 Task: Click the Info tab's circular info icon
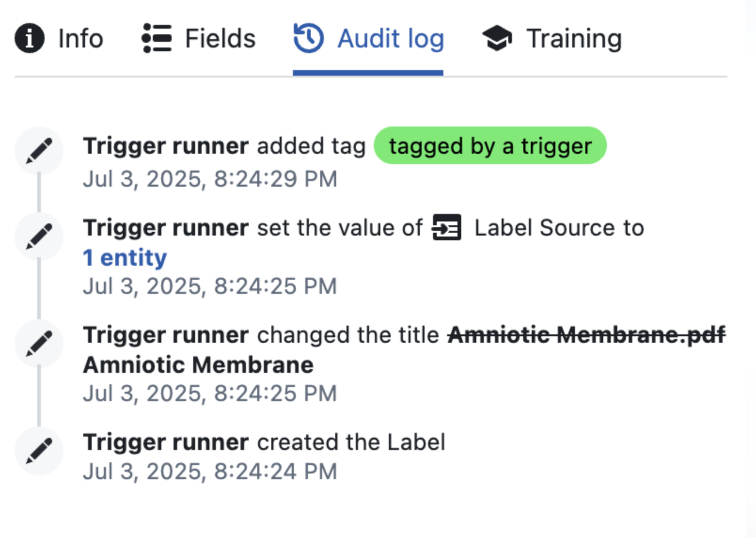(x=29, y=39)
